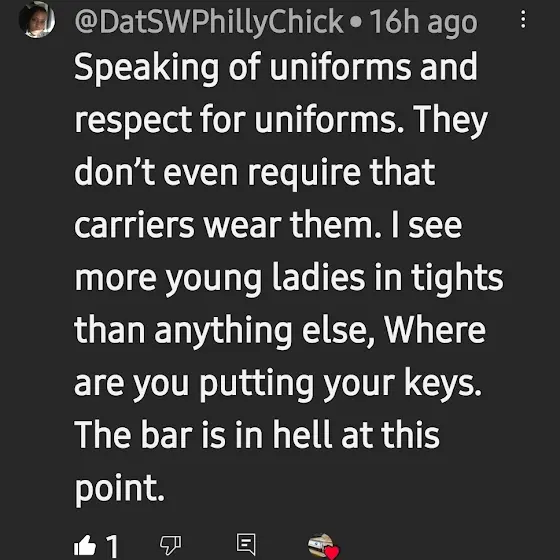Open three-dot more options menu
Image resolution: width=560 pixels, height=560 pixels.
(523, 19)
